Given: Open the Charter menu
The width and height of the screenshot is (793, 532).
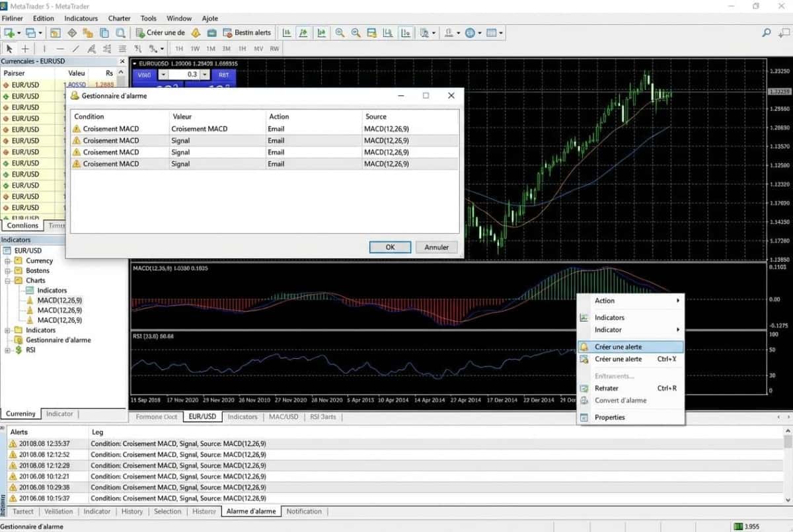Looking at the screenshot, I should click(x=119, y=19).
